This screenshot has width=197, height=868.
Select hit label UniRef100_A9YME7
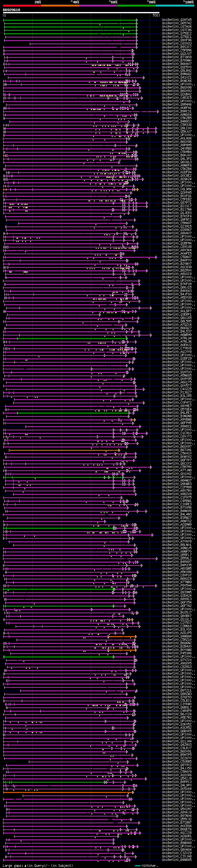click(177, 406)
